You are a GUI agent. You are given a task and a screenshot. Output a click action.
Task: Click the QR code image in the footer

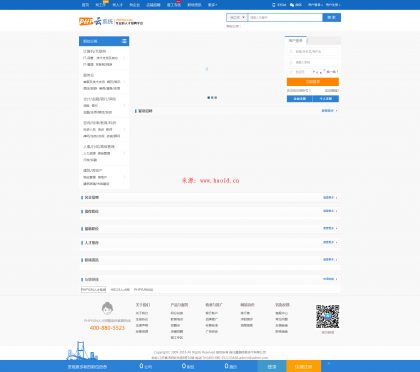point(328,316)
